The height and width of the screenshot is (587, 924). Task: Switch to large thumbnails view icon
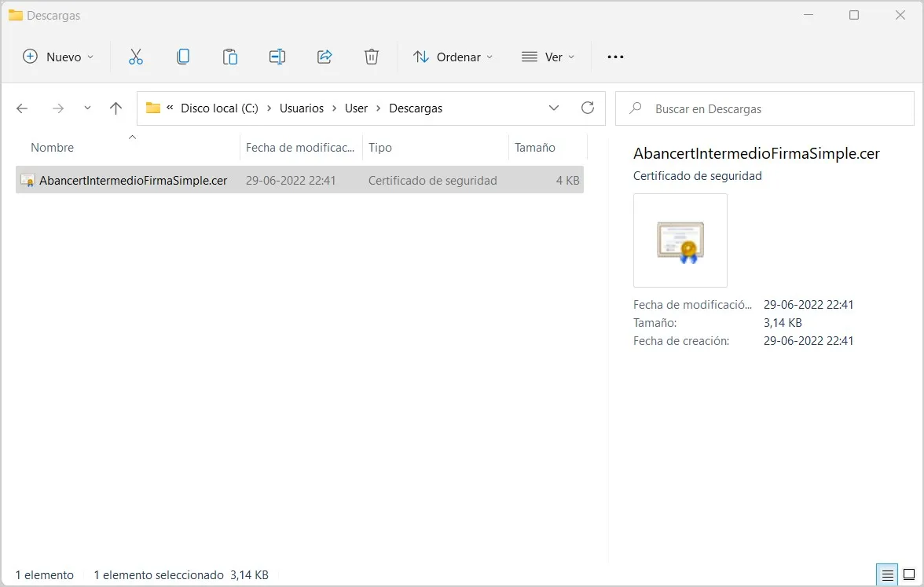909,574
